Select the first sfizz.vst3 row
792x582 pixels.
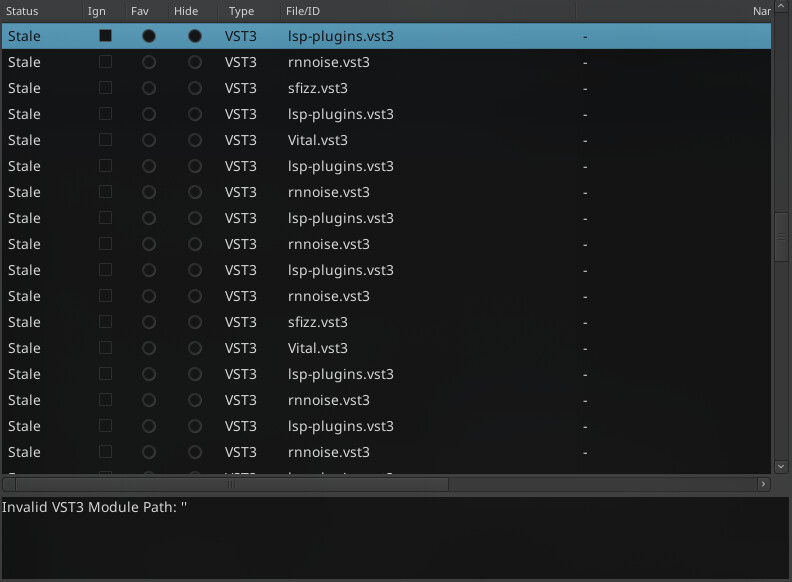tap(318, 88)
